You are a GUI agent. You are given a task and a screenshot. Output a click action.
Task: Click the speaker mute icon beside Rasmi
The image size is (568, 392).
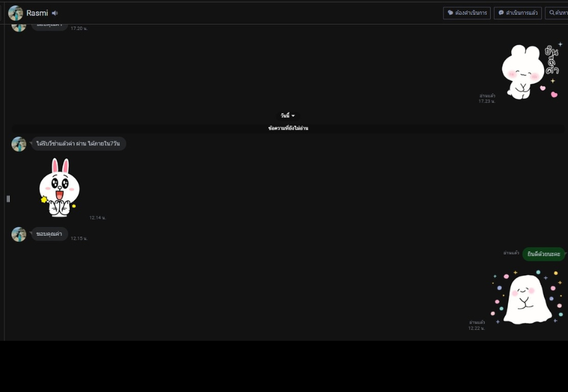coord(55,13)
